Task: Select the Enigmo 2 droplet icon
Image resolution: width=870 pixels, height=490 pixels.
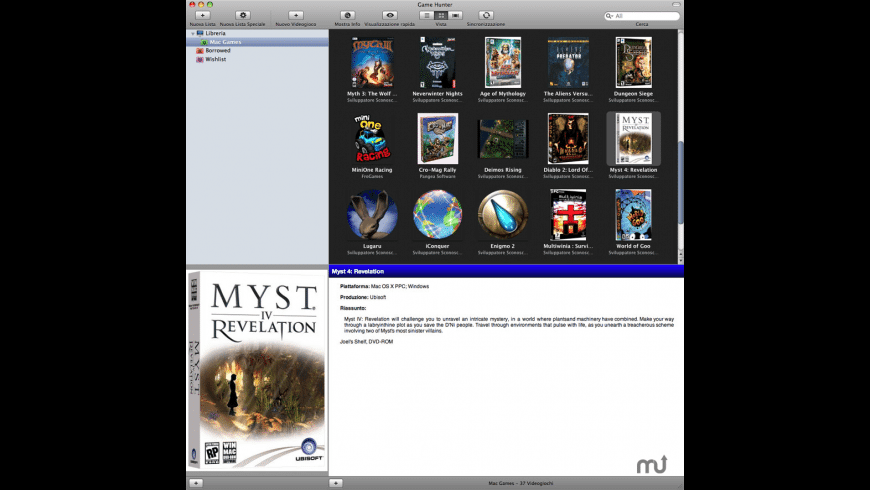Action: [x=503, y=215]
